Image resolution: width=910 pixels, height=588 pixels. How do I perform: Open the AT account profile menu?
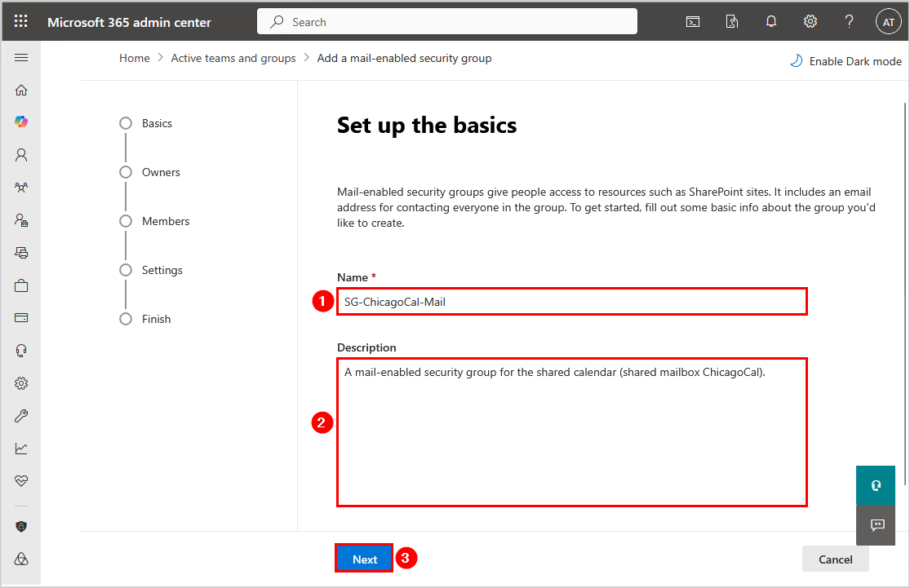tap(888, 22)
